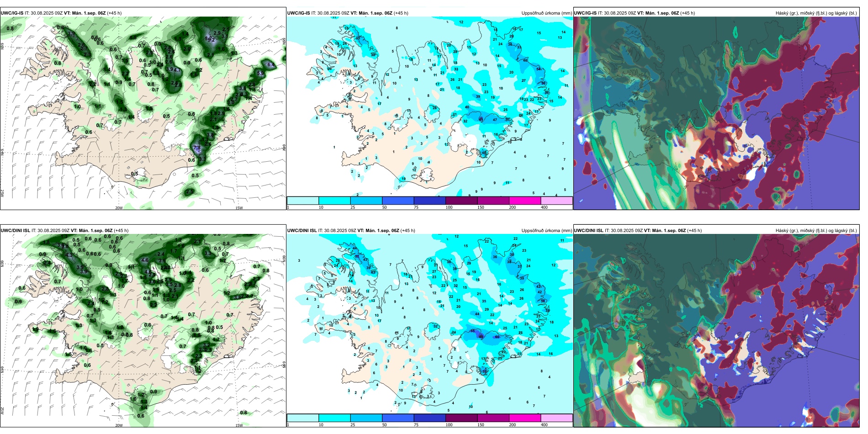The image size is (868, 434).
Task: Click the 150–200 mm purple swatch in the bottom legend
Action: pos(493,418)
